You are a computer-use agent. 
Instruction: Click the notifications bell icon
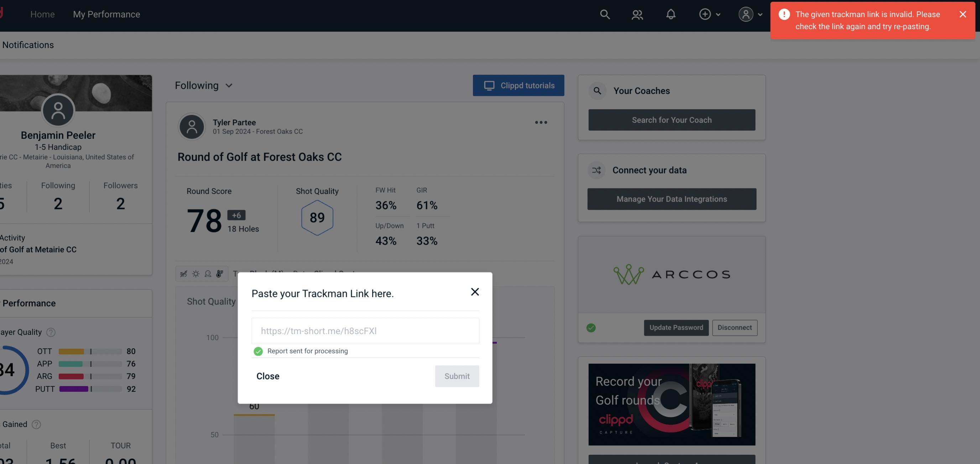(671, 14)
